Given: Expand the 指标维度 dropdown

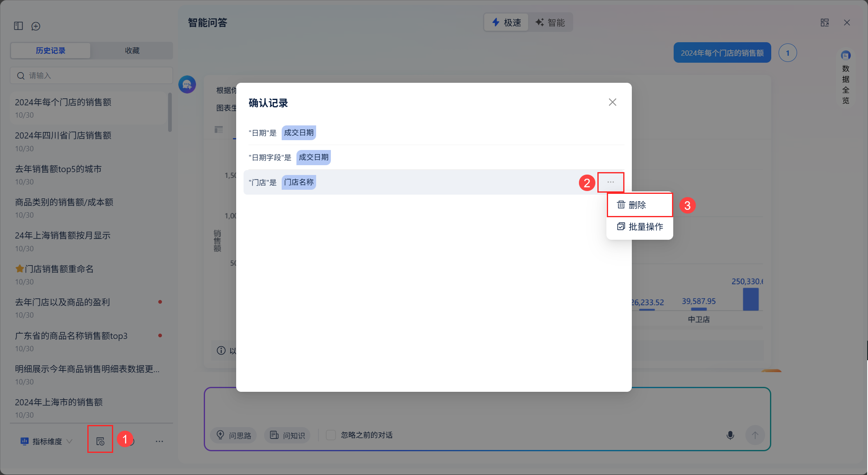Looking at the screenshot, I should coord(47,441).
